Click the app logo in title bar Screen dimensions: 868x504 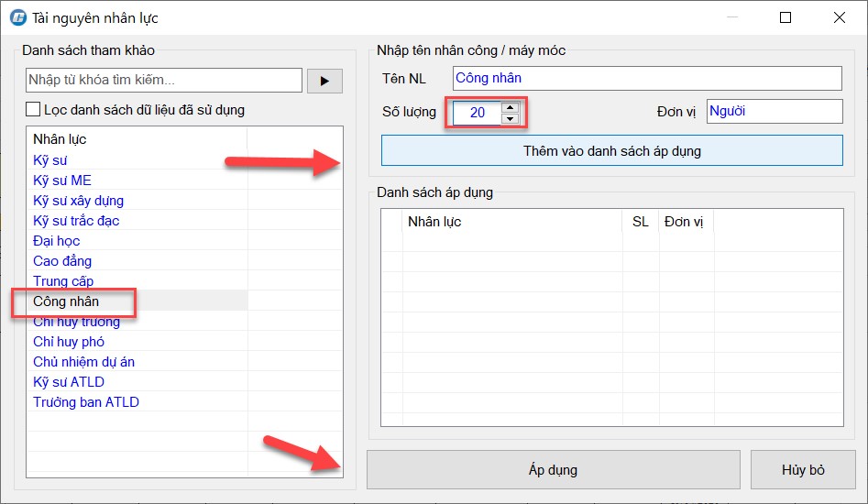17,18
